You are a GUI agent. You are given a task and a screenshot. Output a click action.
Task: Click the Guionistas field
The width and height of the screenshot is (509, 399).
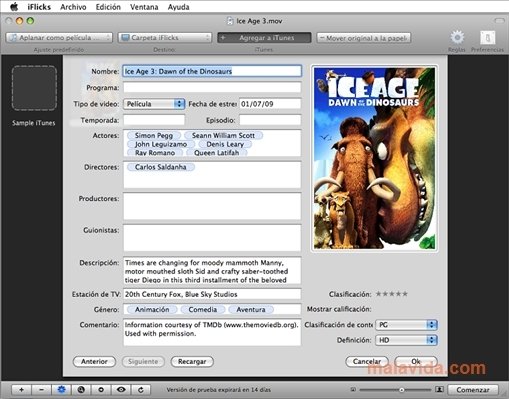click(212, 238)
